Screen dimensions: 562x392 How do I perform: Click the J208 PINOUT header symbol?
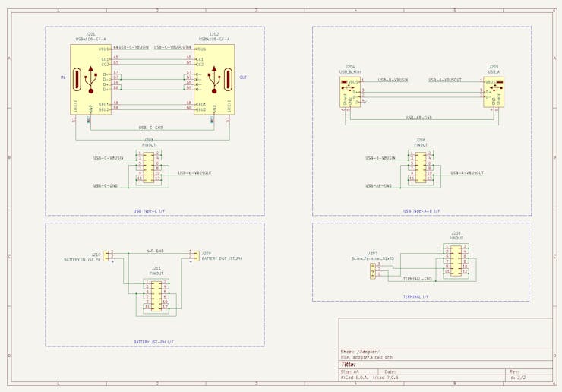456,260
